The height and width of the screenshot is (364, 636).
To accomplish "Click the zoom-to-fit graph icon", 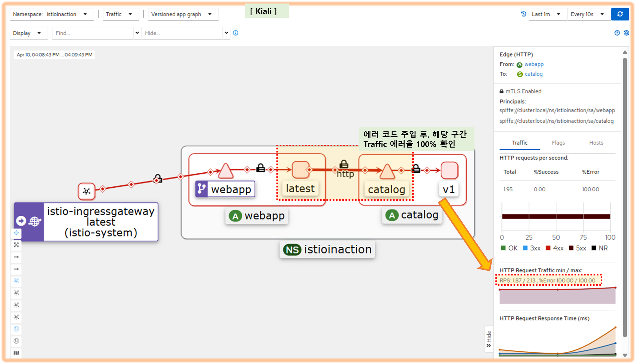I will click(x=17, y=245).
